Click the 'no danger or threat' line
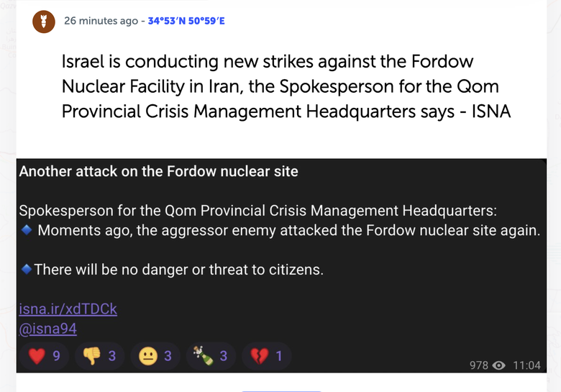Viewport: 561px width, 392px height. (178, 269)
